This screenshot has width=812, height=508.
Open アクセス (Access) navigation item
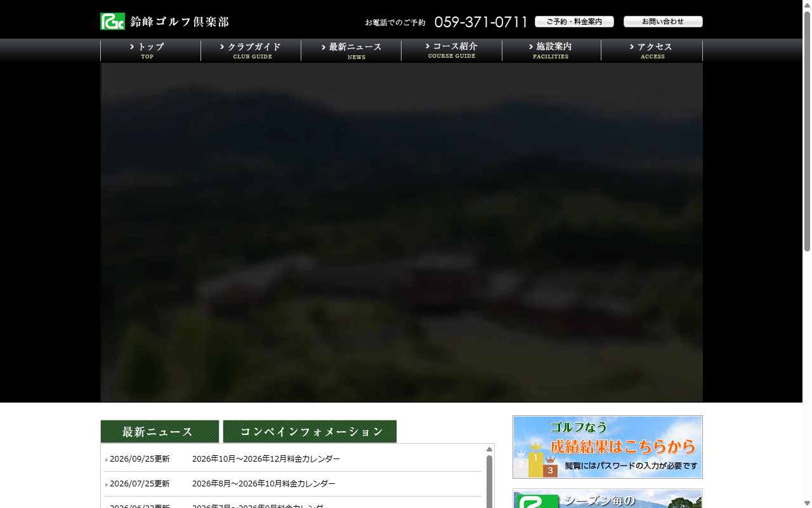coord(652,51)
